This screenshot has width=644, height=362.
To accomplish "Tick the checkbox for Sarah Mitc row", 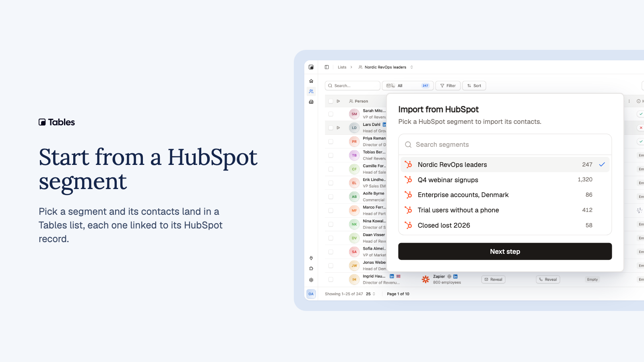I will click(331, 114).
